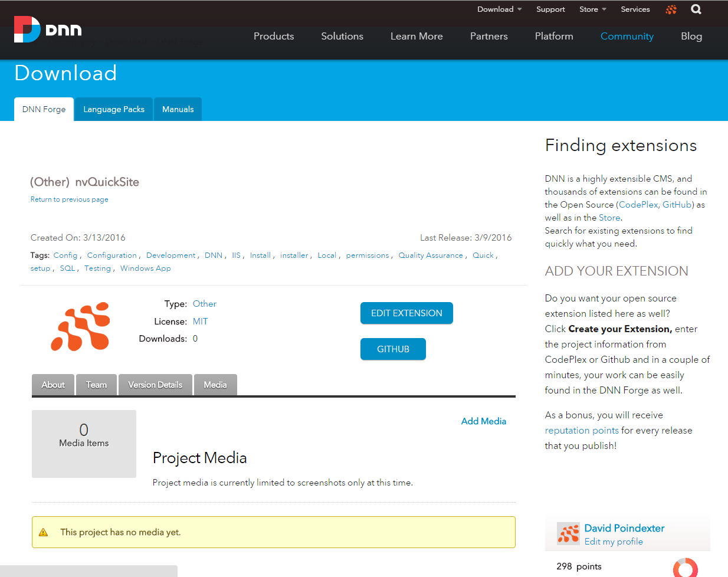Click the Development tag
Viewport: 728px width, 577px height.
pyautogui.click(x=171, y=255)
